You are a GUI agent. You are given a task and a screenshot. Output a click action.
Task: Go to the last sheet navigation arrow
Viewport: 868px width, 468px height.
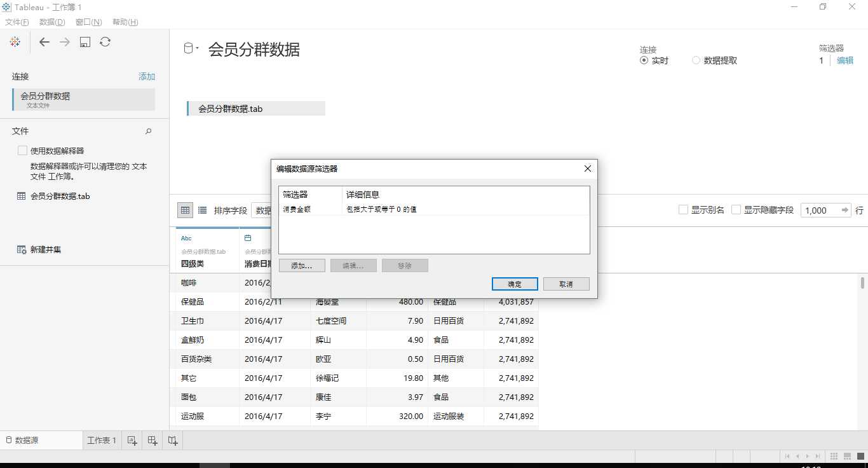tap(817, 456)
